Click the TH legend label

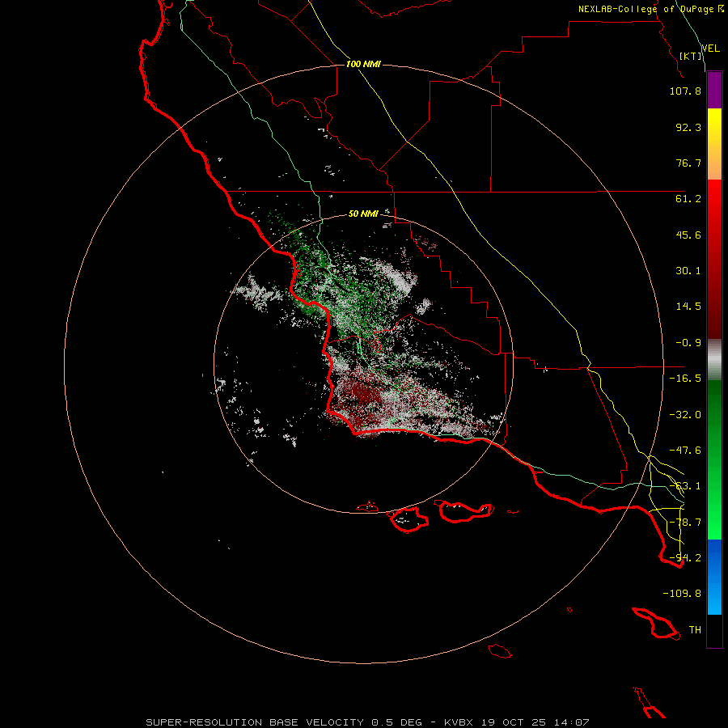695,630
